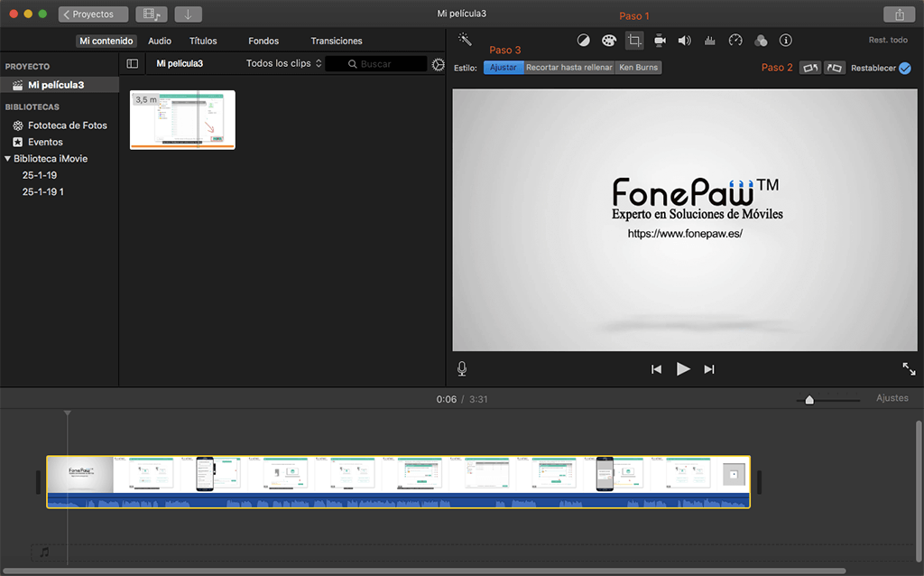Switch to the Transiciones tab
The width and height of the screenshot is (924, 576).
point(337,41)
